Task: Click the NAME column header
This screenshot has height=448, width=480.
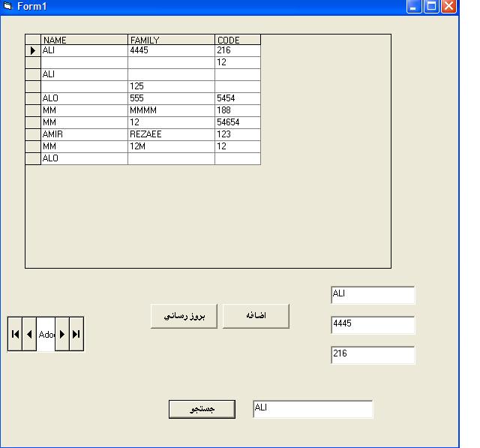Action: coord(84,40)
